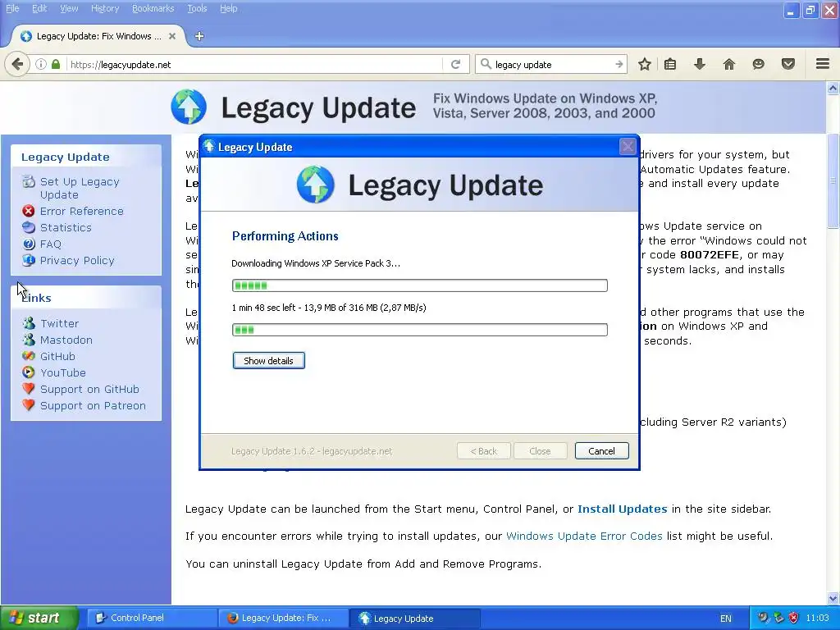This screenshot has width=840, height=630.
Task: Open the History menu
Action: pos(105,8)
